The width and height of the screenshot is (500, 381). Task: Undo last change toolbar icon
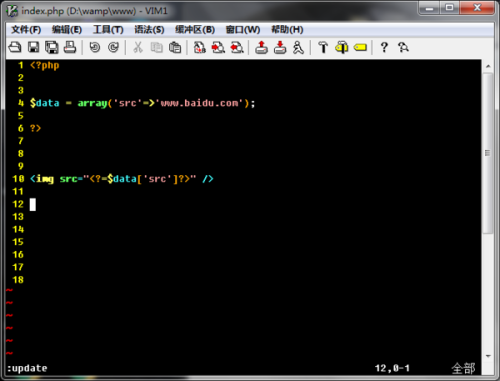pos(95,47)
